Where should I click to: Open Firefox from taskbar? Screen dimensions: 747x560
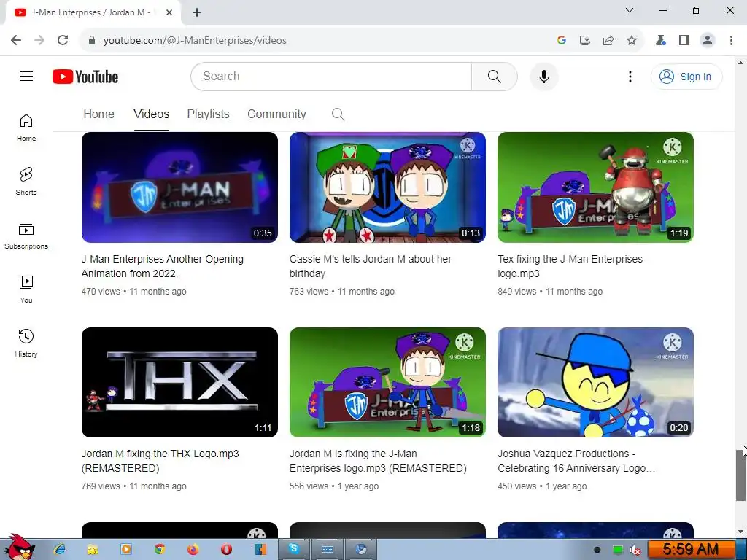click(193, 549)
